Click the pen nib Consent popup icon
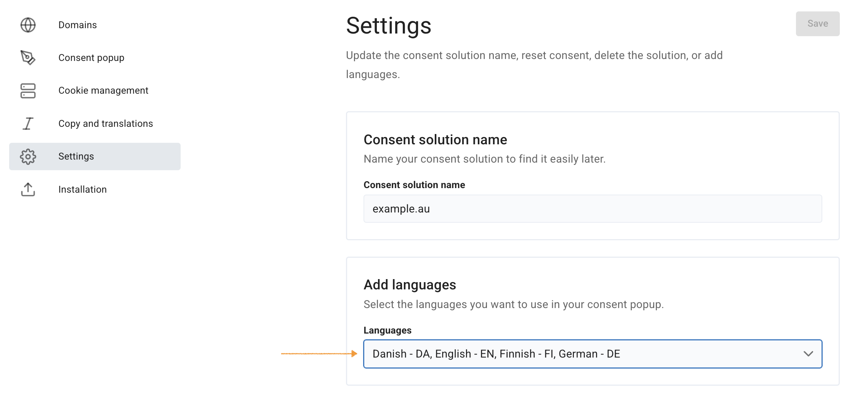Screen dimensions: 868x396 click(28, 58)
